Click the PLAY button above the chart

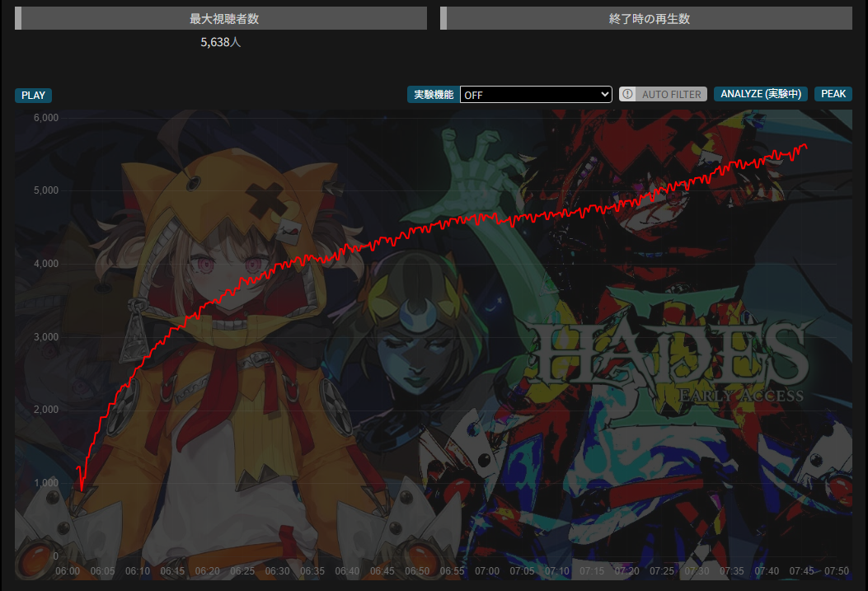coord(33,95)
